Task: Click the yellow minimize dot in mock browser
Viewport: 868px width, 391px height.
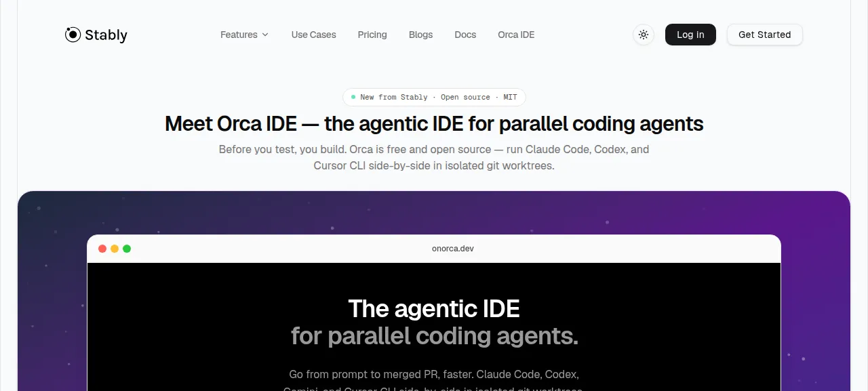Action: [x=115, y=249]
